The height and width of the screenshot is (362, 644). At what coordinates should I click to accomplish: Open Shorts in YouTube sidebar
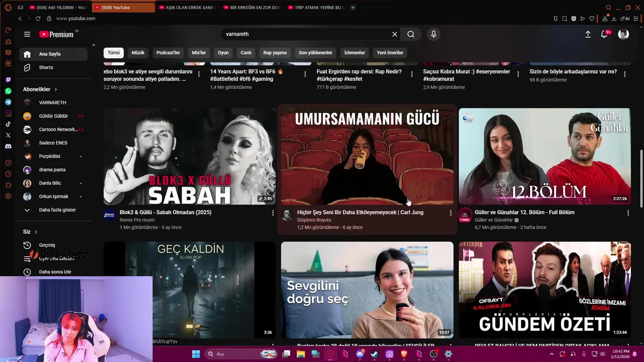click(53, 67)
